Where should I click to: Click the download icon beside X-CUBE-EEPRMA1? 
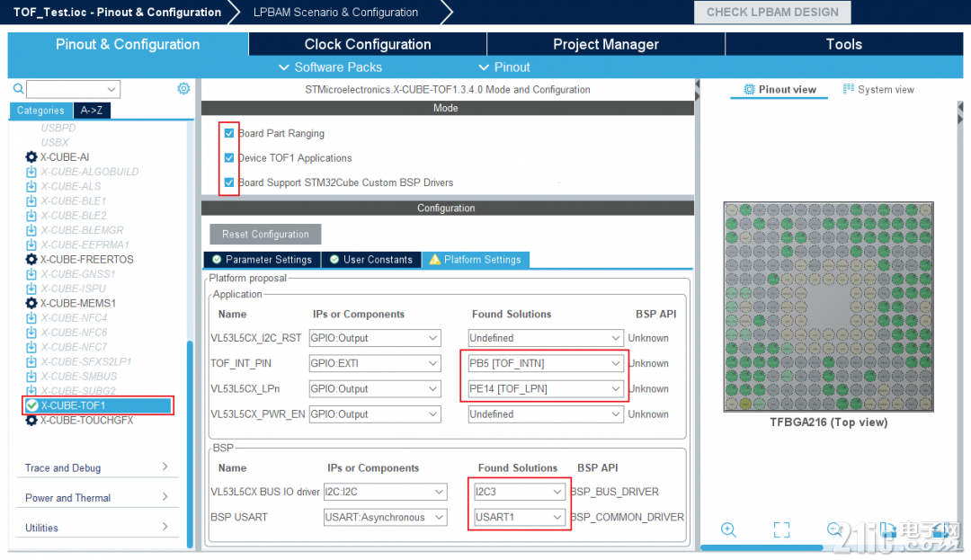[31, 244]
